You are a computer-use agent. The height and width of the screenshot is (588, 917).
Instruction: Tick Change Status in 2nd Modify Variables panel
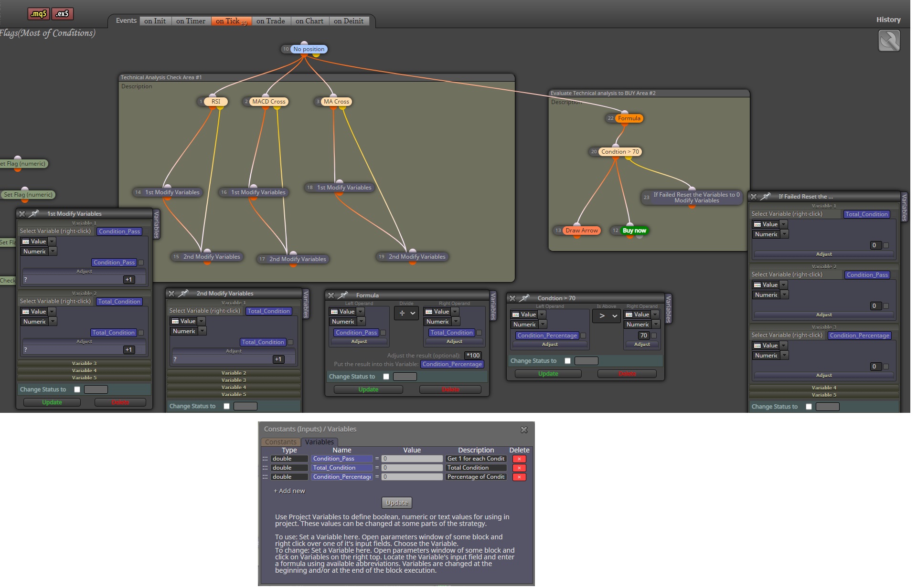226,406
